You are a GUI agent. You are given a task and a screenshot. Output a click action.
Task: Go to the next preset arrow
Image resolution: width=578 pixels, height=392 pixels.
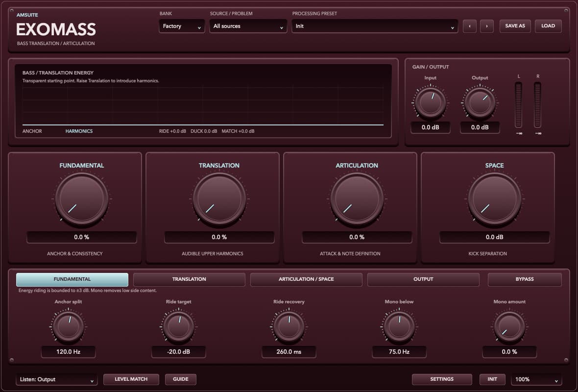(486, 26)
